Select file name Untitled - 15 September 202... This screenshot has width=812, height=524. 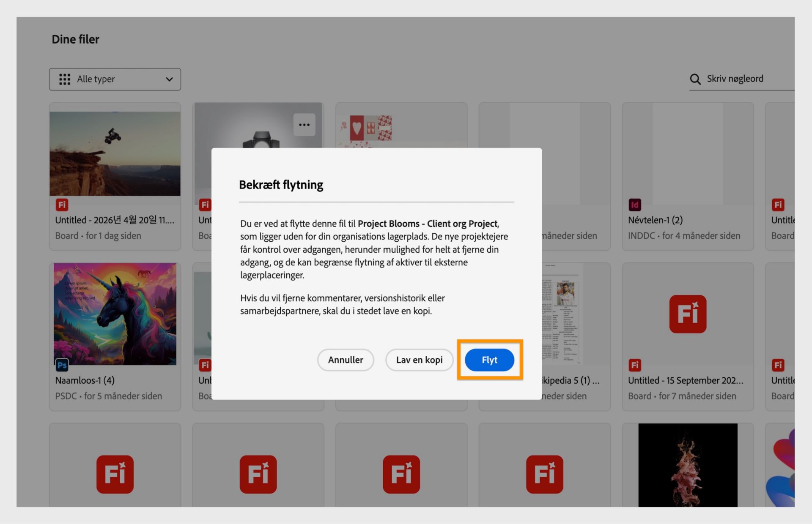(685, 380)
